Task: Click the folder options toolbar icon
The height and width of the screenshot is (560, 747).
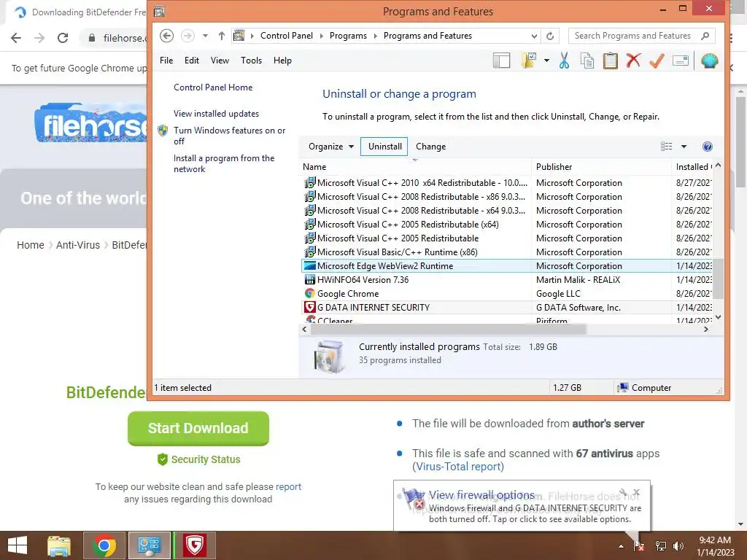Action: pyautogui.click(x=529, y=61)
